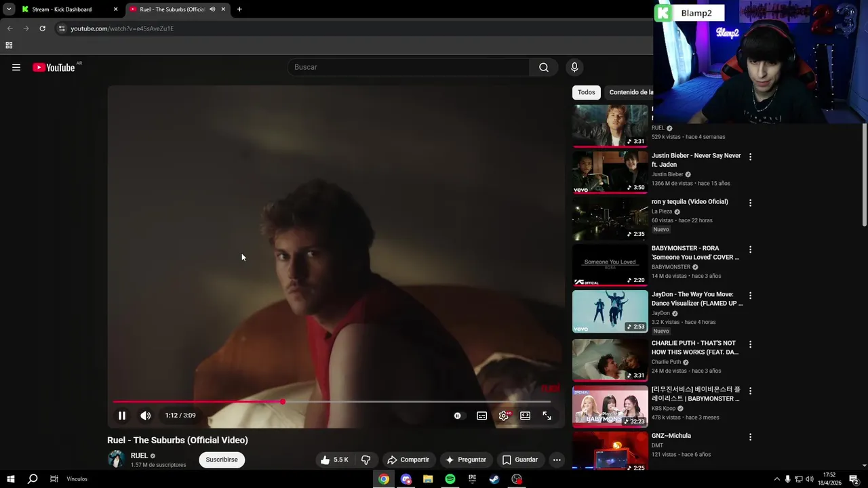
Task: Open Task View on the taskbar
Action: pyautogui.click(x=54, y=479)
